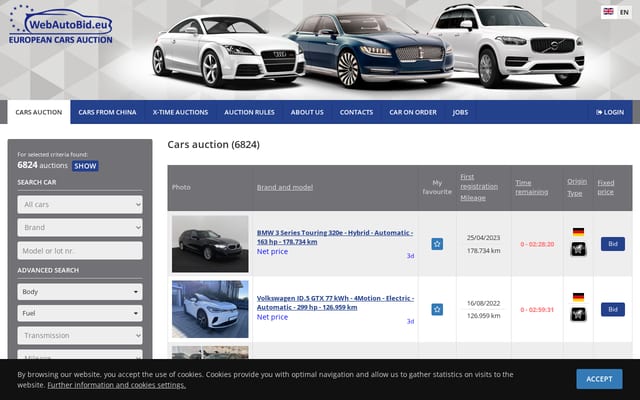Click the UK flag language icon
This screenshot has height=400, width=640.
(609, 11)
